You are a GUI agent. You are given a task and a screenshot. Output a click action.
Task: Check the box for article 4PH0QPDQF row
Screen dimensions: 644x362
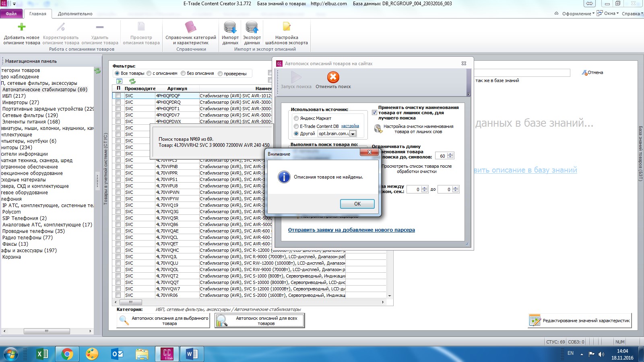coord(118,96)
